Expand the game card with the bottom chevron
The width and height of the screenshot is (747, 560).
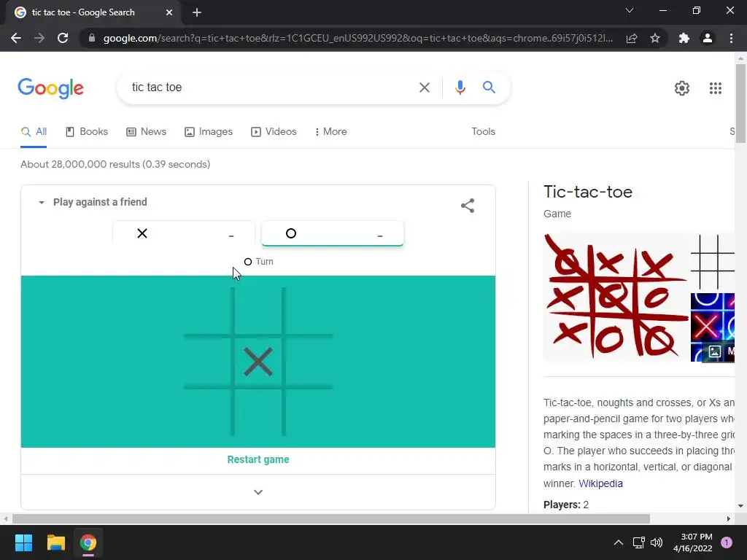(258, 492)
